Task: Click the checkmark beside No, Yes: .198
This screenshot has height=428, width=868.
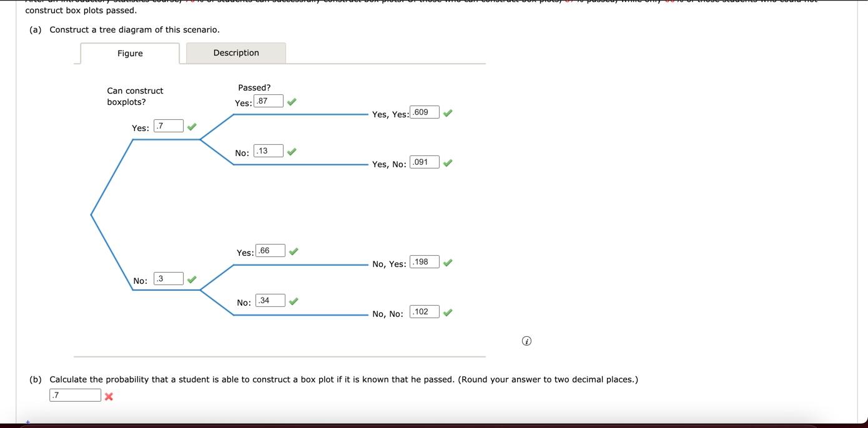Action: tap(447, 262)
